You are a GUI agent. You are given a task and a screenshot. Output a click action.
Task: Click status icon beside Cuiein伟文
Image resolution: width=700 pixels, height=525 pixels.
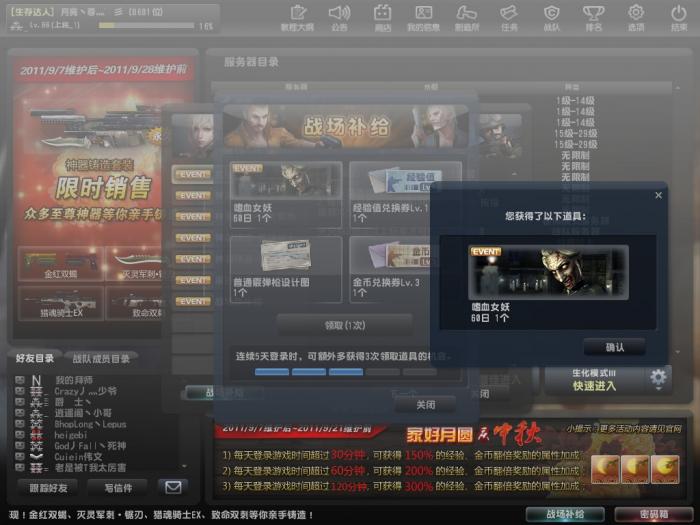point(20,456)
